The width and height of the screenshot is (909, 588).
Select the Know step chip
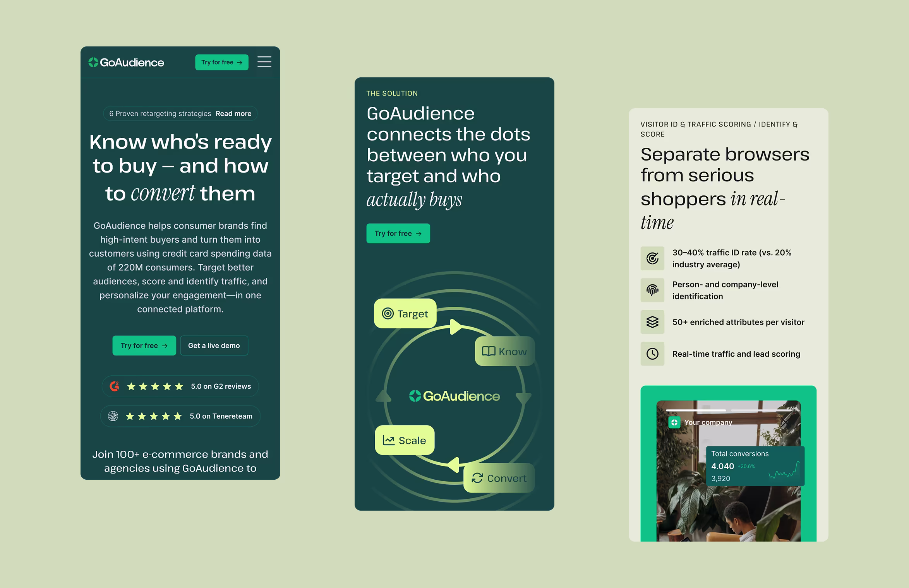(504, 351)
